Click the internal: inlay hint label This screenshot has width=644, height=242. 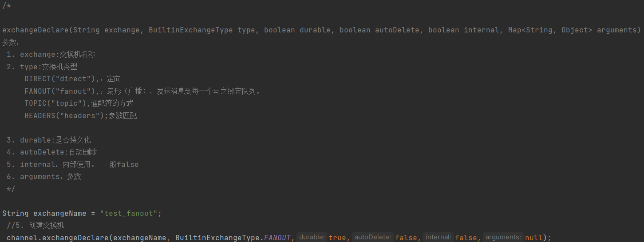[x=439, y=238]
